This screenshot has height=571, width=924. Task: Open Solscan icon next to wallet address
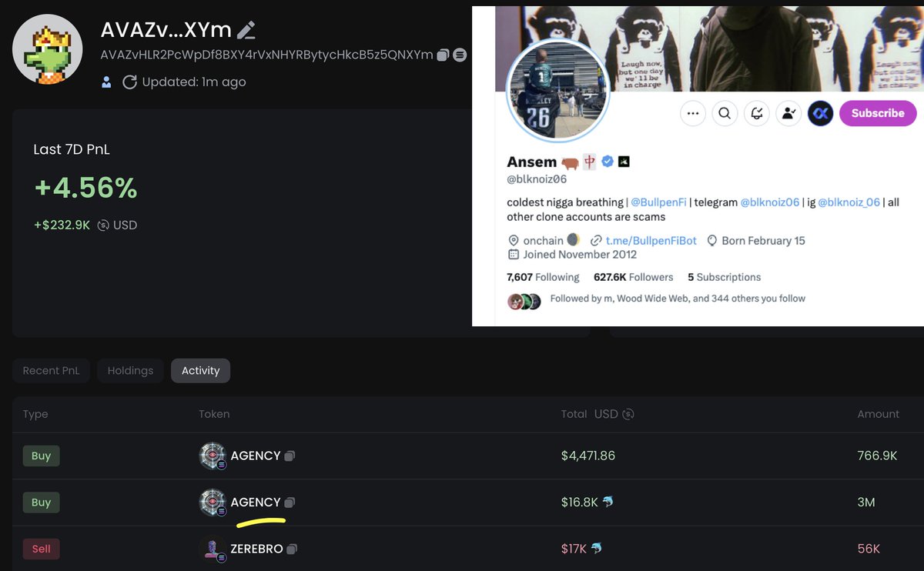[x=460, y=55]
